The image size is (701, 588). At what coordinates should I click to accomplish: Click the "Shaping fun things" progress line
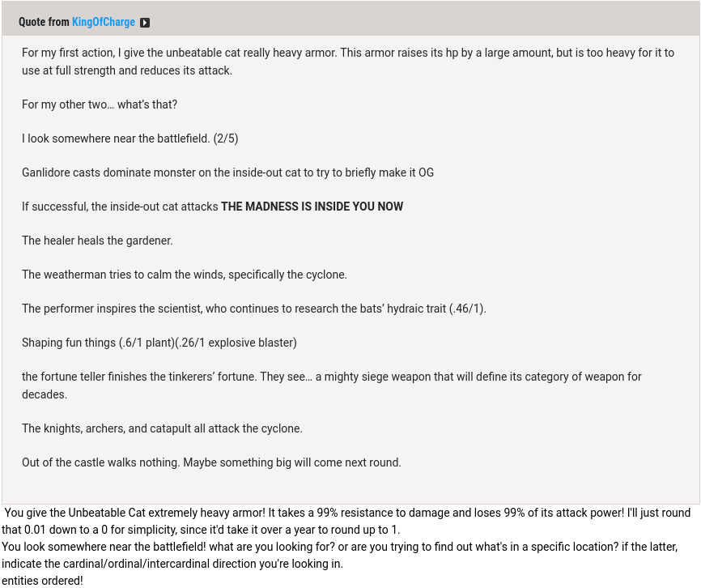coord(159,343)
